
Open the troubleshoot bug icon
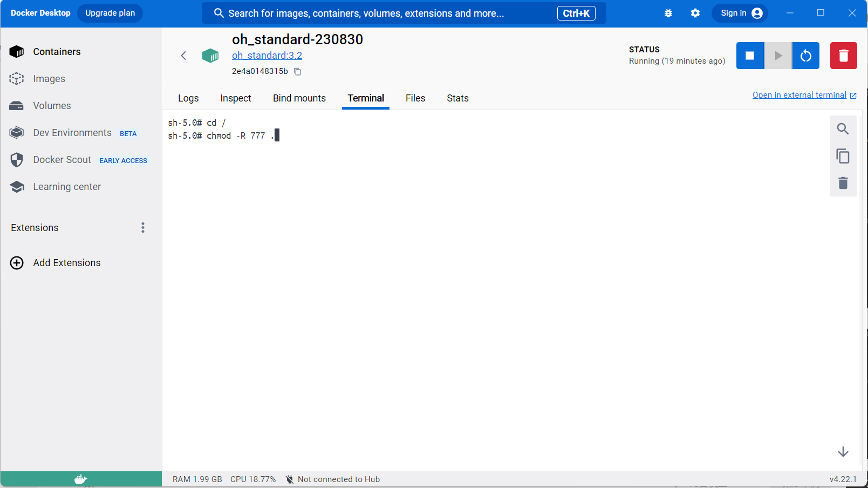pyautogui.click(x=668, y=13)
